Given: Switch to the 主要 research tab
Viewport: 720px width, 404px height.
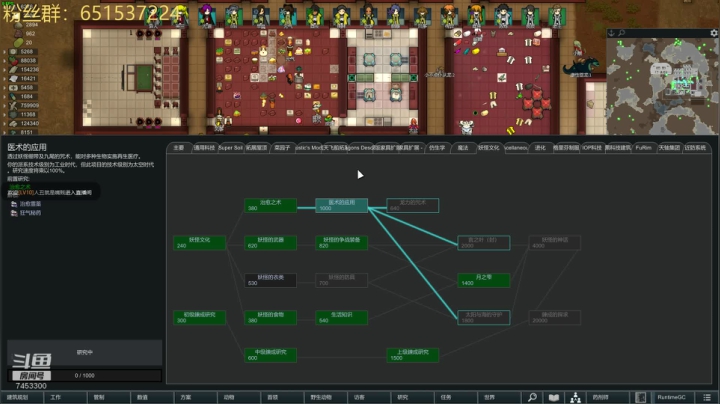Looking at the screenshot, I should (179, 148).
